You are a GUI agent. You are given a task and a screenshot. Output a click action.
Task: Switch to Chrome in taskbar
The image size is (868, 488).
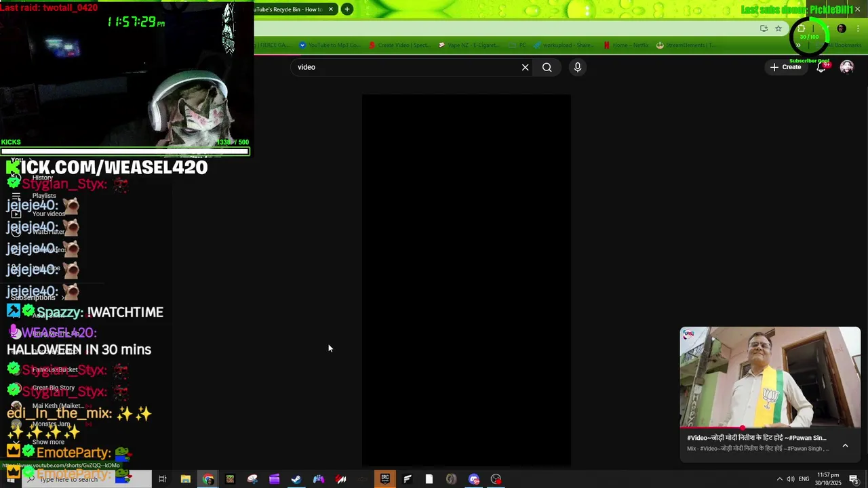click(x=208, y=479)
